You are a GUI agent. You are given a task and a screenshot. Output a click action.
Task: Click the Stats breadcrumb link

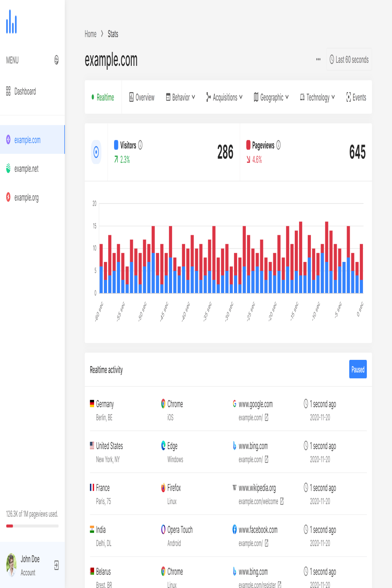coord(113,34)
